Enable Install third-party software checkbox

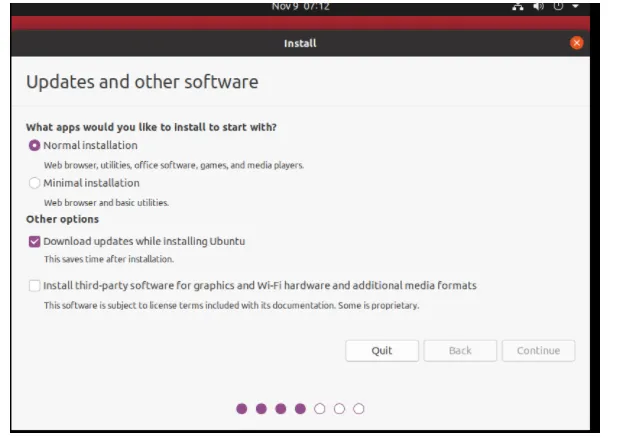[34, 286]
